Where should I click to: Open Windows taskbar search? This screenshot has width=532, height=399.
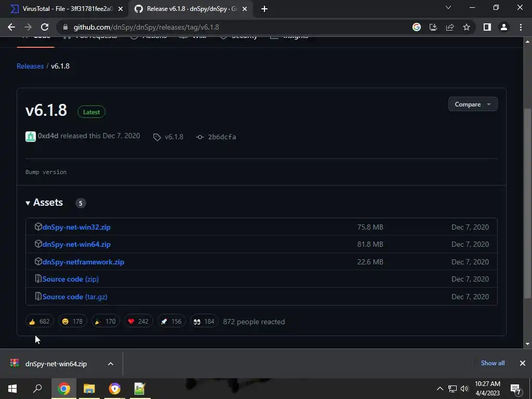point(37,389)
